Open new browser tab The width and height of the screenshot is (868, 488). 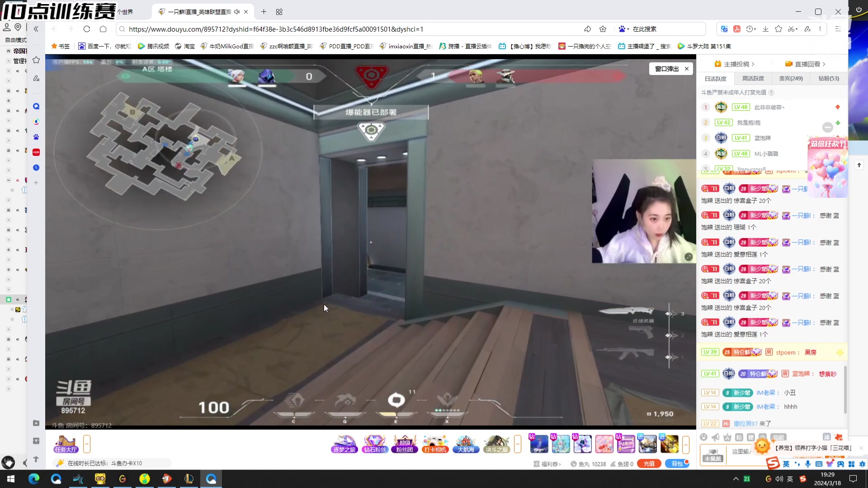(x=264, y=12)
